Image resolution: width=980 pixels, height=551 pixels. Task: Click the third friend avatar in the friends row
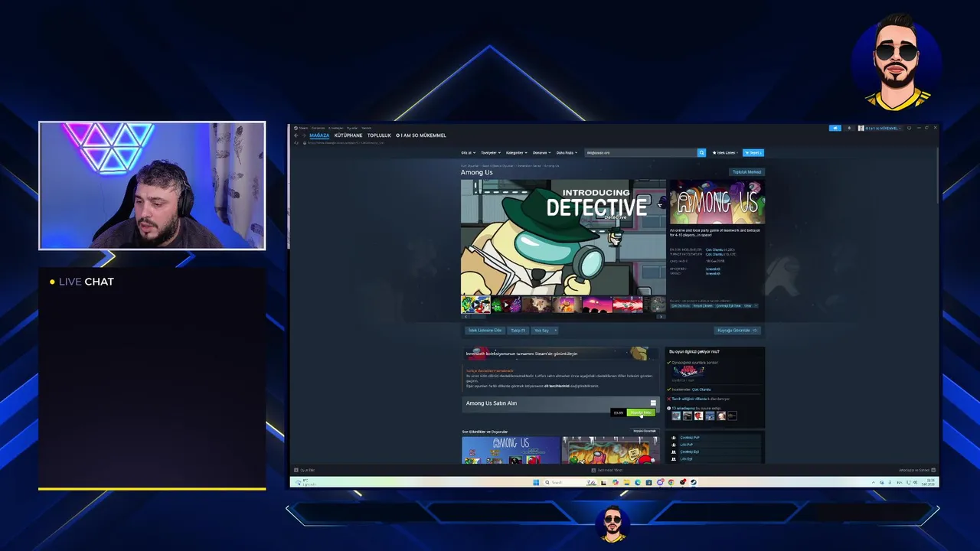pyautogui.click(x=698, y=416)
